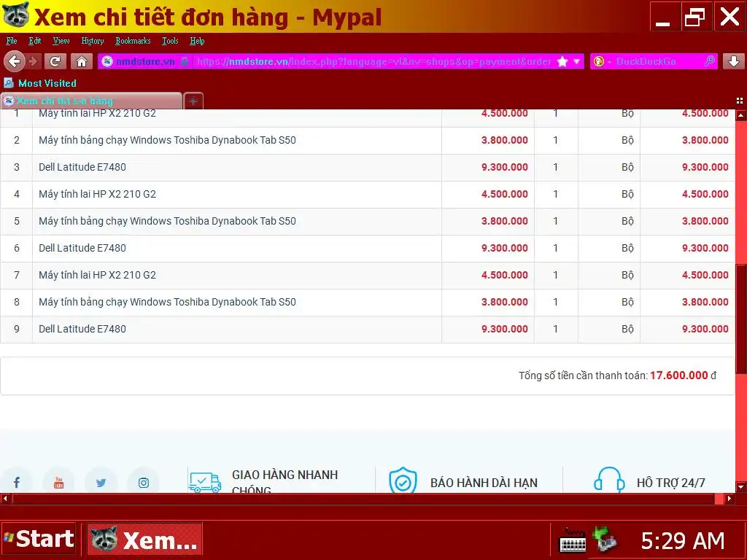
Task: Click the horizontal scrollbar left arrow
Action: coord(5,499)
